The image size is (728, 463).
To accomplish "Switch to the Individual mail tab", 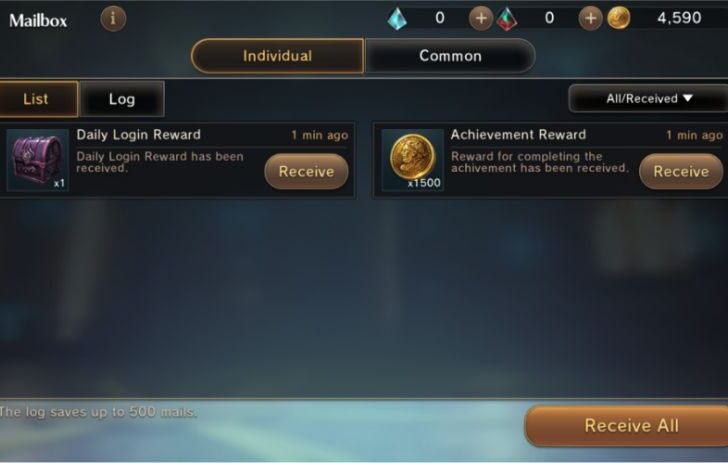I will (x=277, y=56).
